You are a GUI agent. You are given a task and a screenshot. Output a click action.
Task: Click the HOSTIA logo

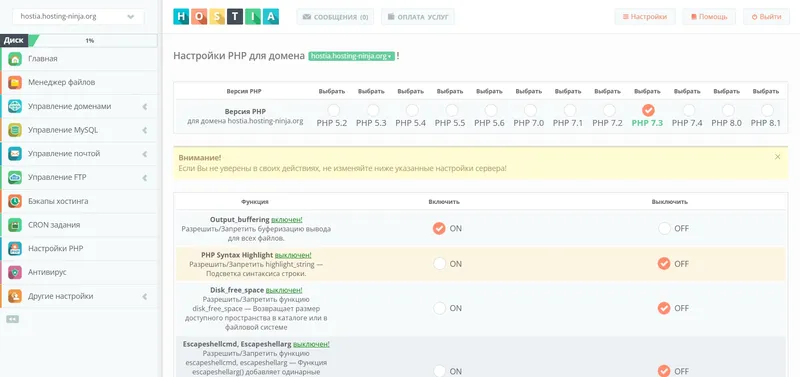pos(226,16)
